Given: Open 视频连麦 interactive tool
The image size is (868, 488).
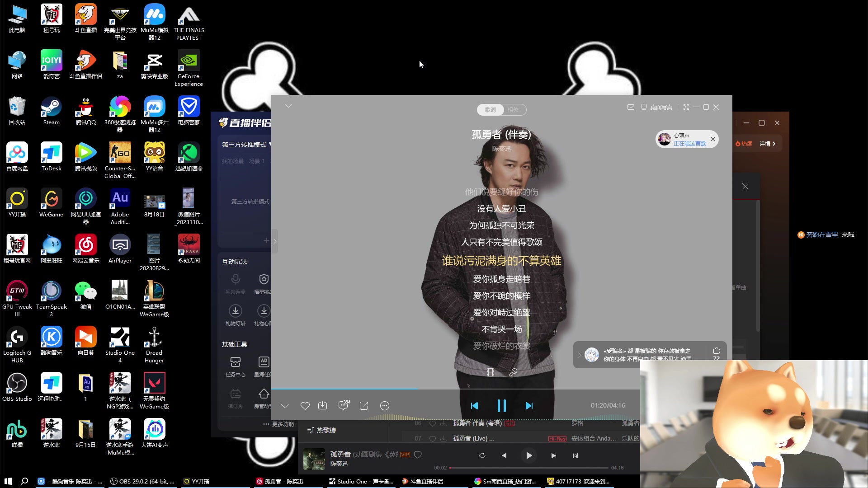Looking at the screenshot, I should (236, 284).
